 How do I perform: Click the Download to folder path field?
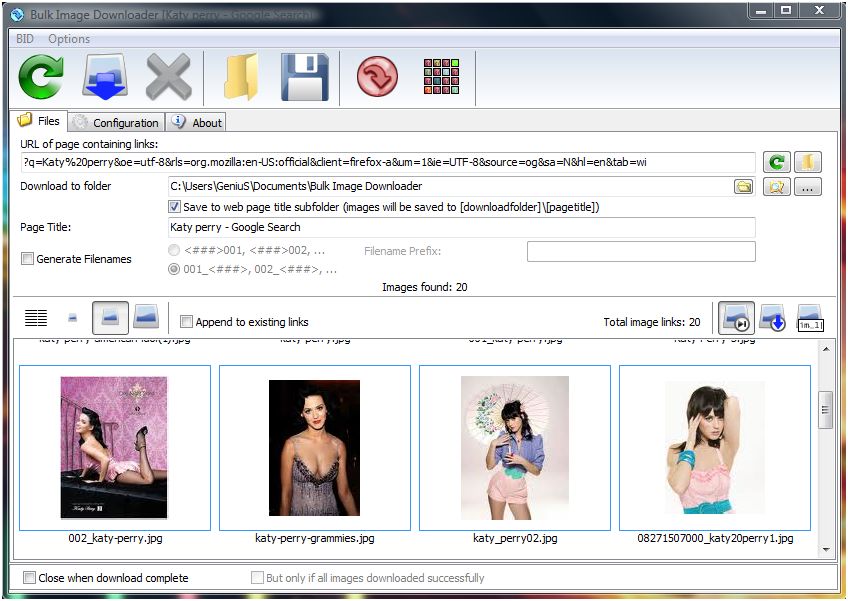point(452,187)
